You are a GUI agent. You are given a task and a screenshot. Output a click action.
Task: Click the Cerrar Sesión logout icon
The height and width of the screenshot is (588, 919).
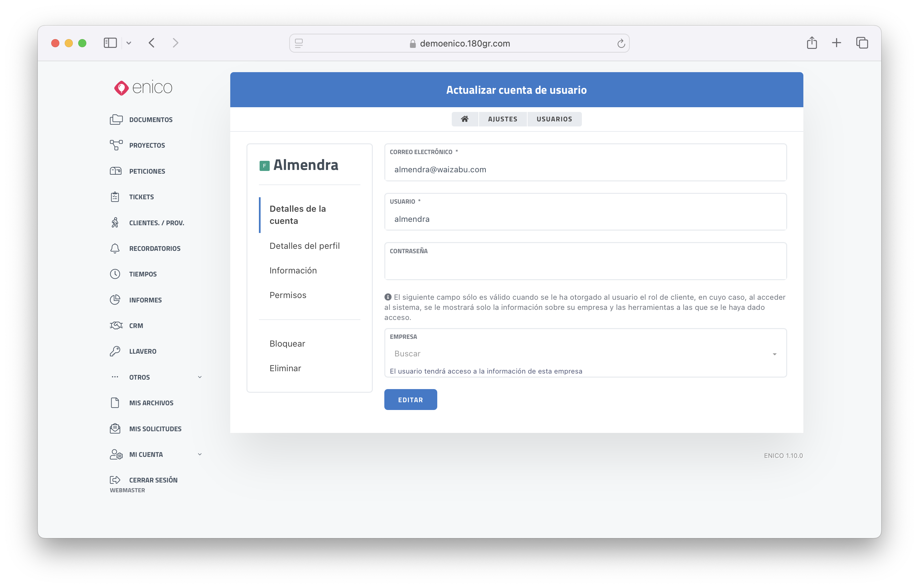coord(115,480)
